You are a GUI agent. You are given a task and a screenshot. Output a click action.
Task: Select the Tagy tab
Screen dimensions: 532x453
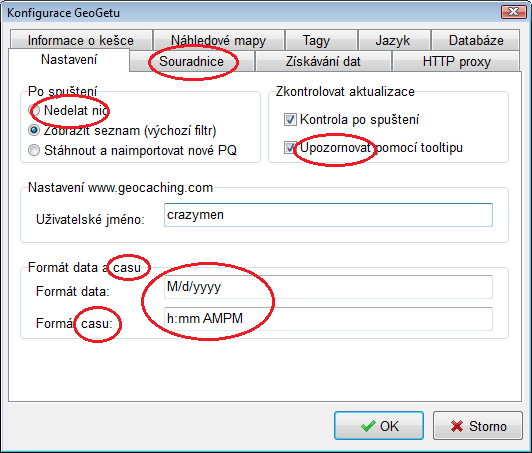click(321, 40)
